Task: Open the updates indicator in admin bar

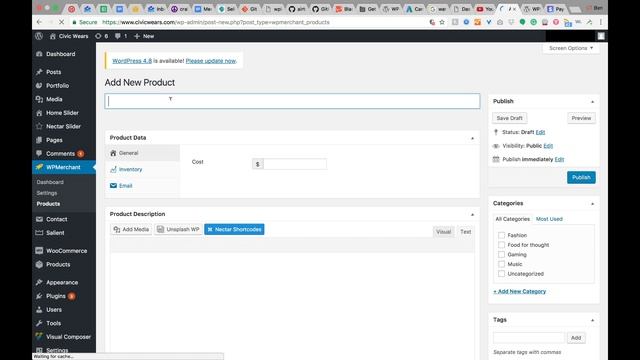Action: [x=102, y=36]
